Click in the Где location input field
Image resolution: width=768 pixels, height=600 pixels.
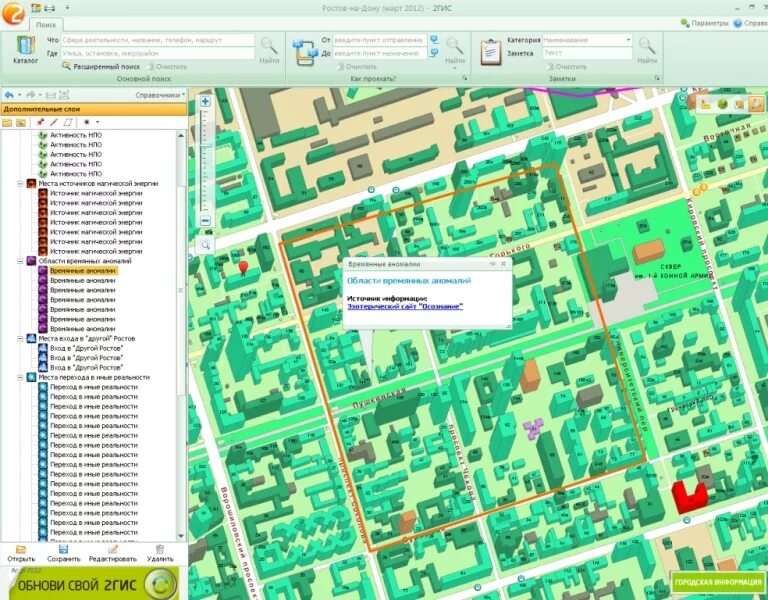tap(157, 53)
